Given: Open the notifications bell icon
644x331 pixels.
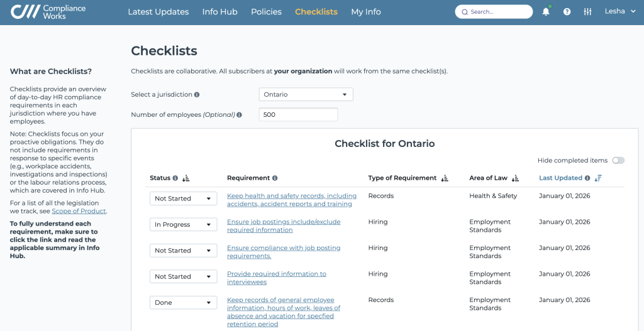Looking at the screenshot, I should point(545,12).
